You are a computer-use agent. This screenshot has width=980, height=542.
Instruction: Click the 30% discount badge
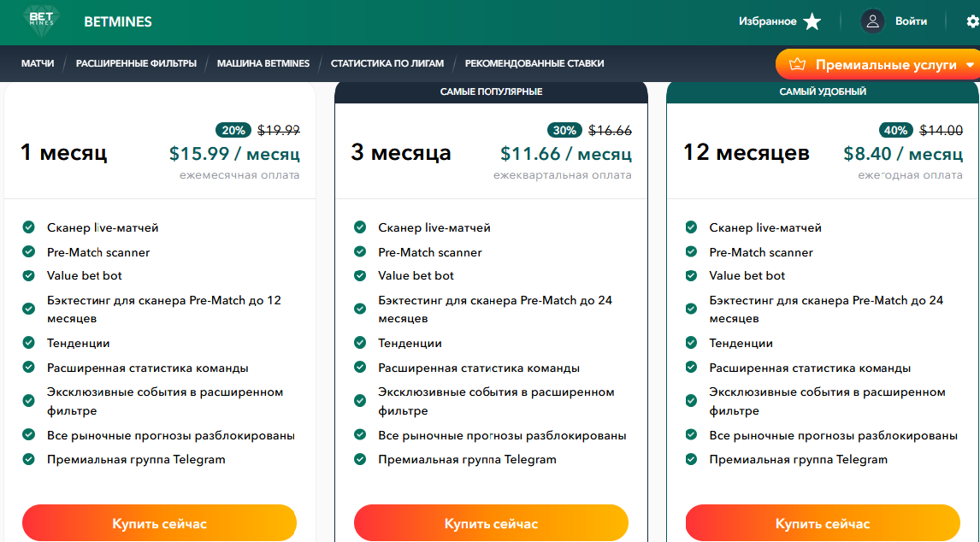564,130
